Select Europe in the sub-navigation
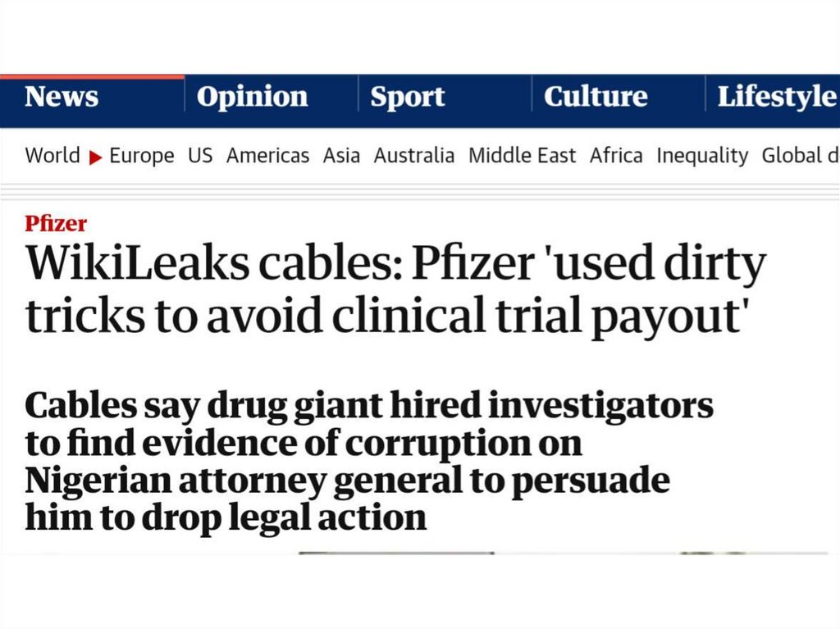840x629 pixels. click(x=142, y=156)
